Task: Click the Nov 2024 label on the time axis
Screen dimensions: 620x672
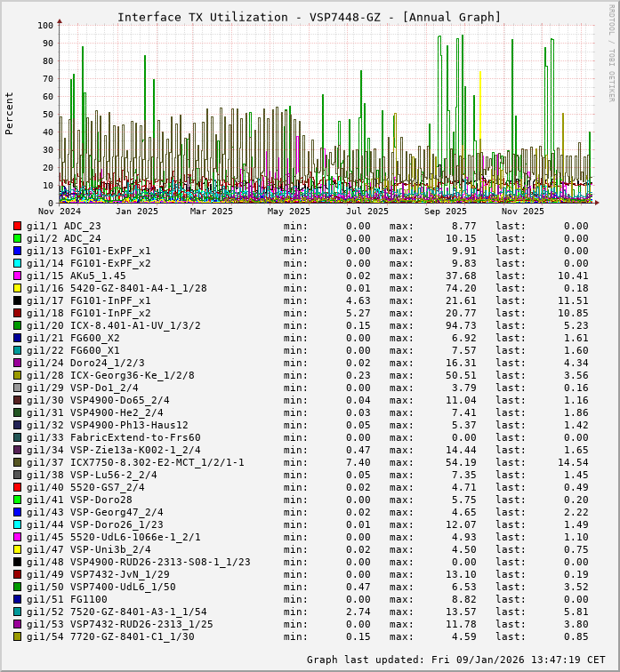Action: pos(60,212)
